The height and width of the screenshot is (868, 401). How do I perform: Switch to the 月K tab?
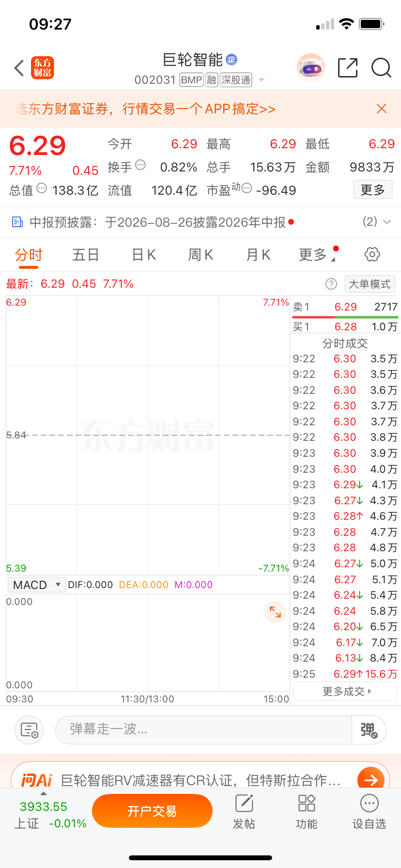(x=258, y=255)
